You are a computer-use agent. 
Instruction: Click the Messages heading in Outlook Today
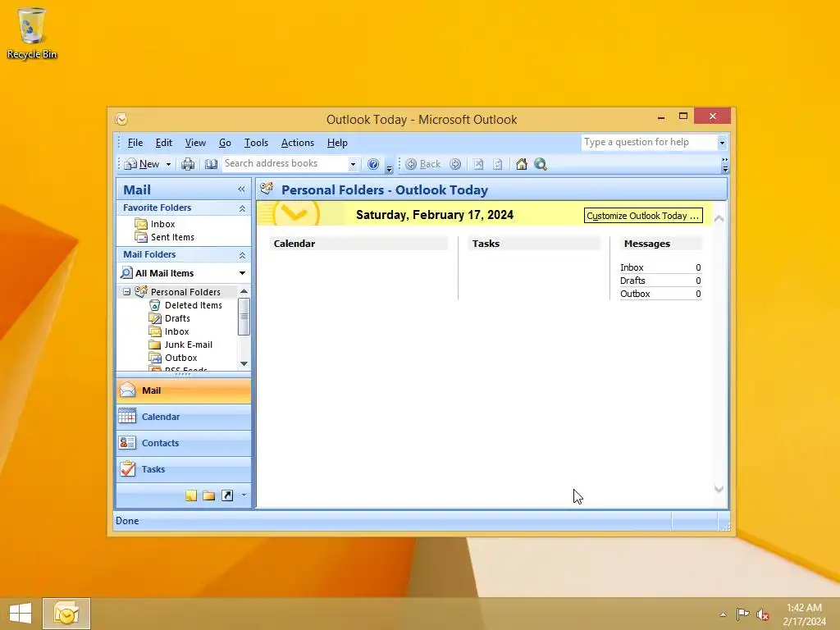tap(647, 244)
